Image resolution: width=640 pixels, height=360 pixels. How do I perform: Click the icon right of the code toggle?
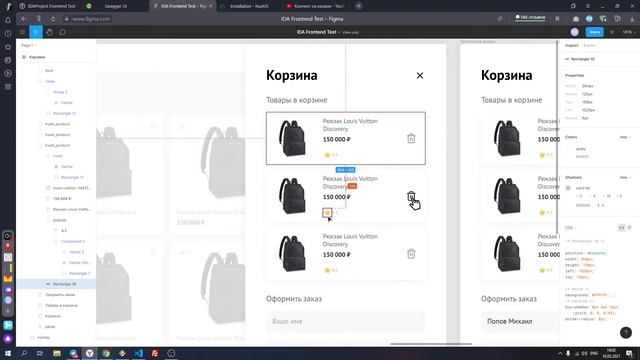630,227
